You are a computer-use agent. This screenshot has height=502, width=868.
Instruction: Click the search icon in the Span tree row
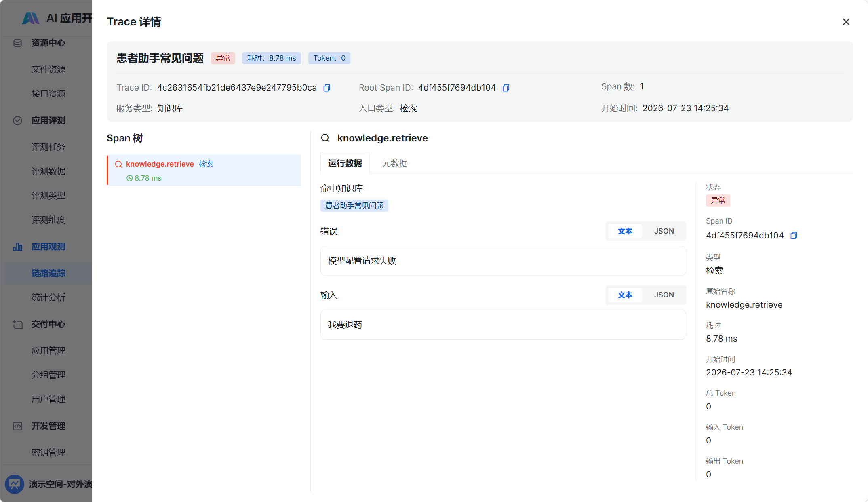119,164
